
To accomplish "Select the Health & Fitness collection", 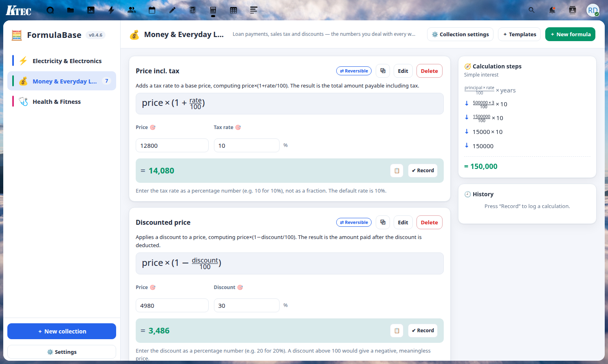I will [x=62, y=101].
